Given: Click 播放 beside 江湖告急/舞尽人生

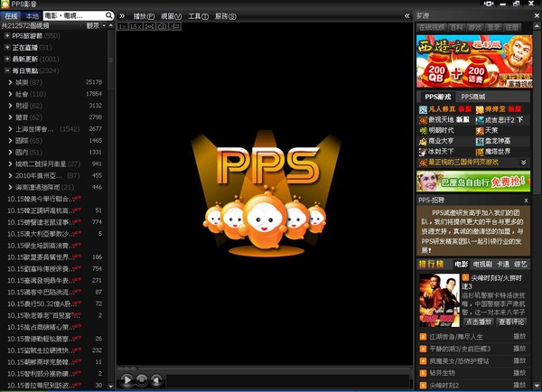Looking at the screenshot, I should pos(519,336).
